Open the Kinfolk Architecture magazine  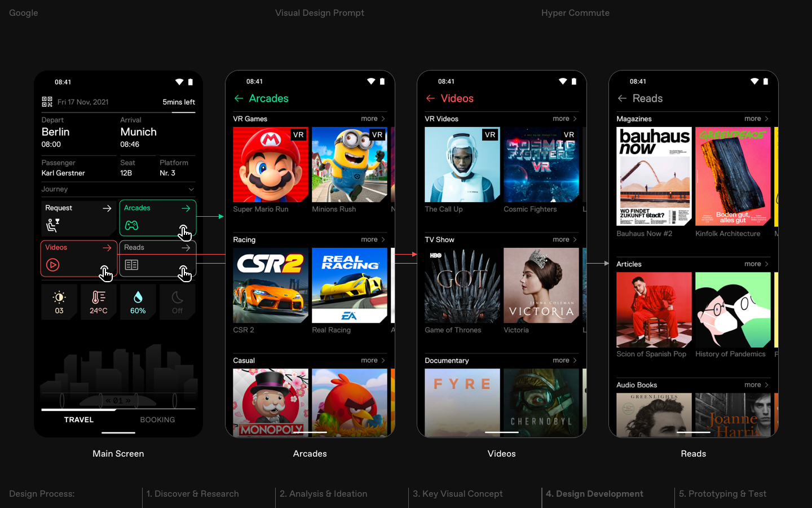point(733,176)
